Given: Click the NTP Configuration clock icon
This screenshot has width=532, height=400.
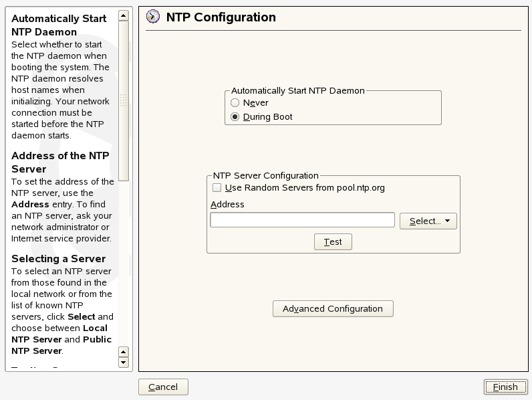Looking at the screenshot, I should pyautogui.click(x=153, y=17).
